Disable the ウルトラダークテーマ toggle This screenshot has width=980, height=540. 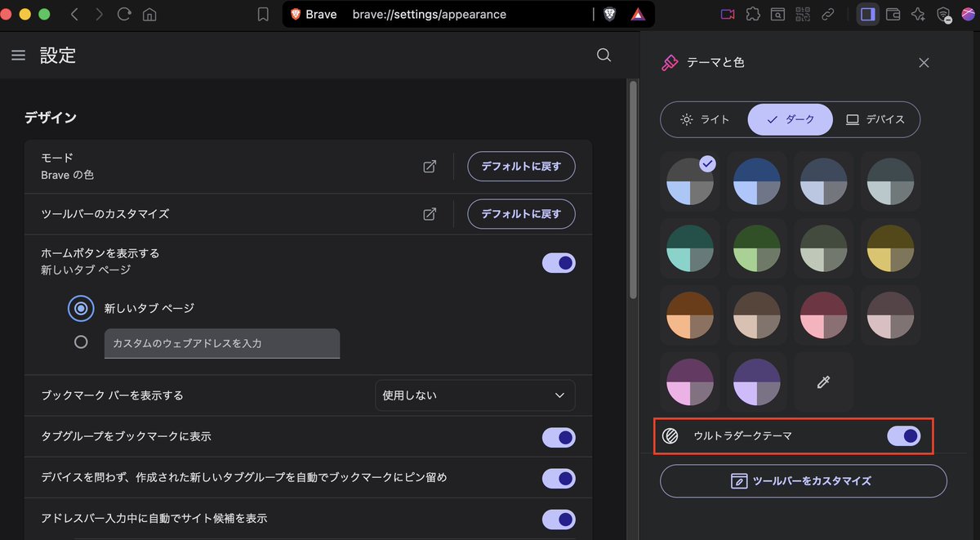905,436
